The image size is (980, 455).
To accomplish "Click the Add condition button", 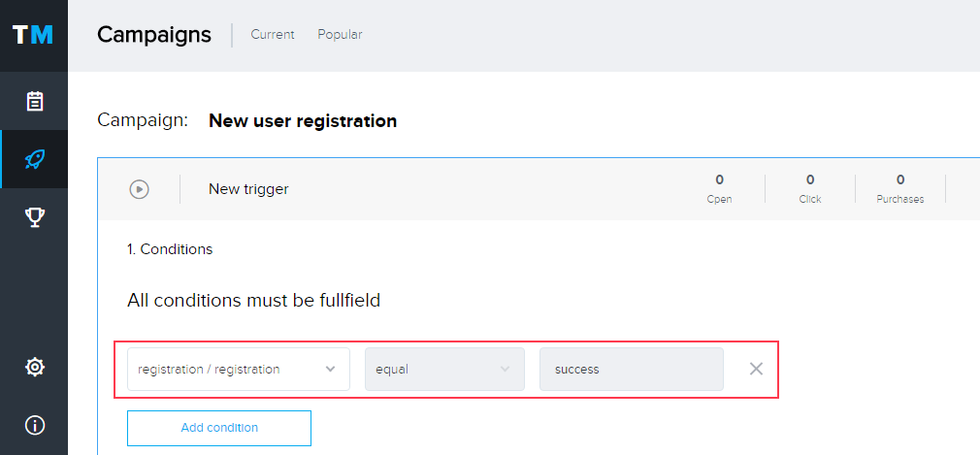I will 218,428.
